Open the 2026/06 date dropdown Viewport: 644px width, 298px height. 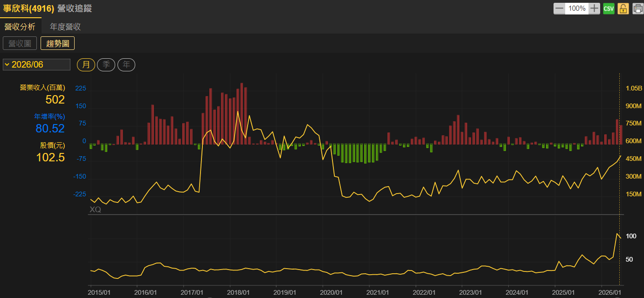tap(36, 64)
